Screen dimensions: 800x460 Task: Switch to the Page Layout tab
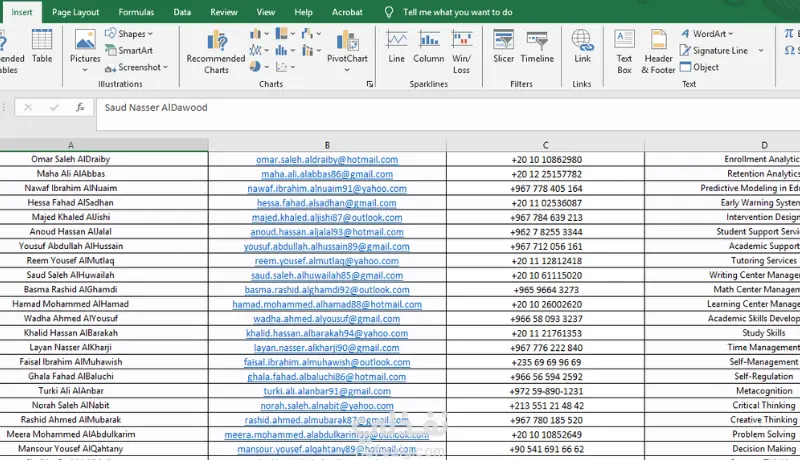pos(76,12)
